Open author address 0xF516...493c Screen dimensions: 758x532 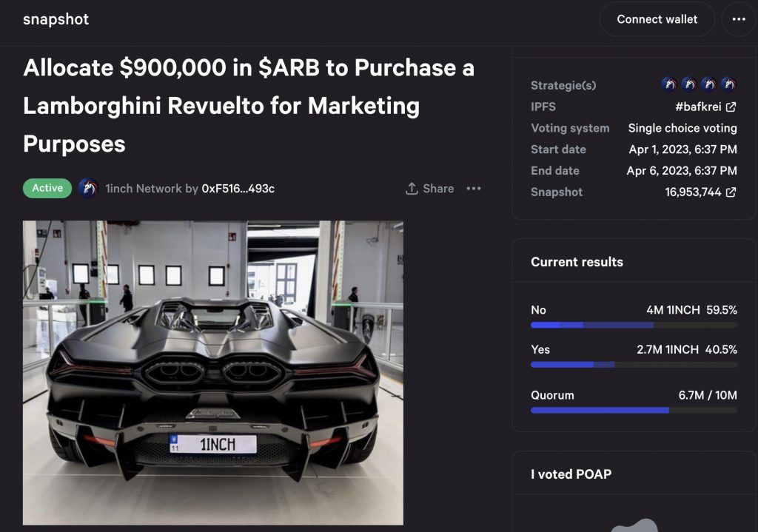pos(238,189)
